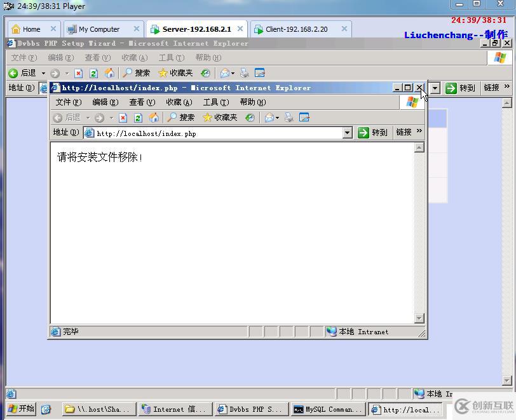
Task: Open back history dropdown in localhost window
Action: coord(88,118)
